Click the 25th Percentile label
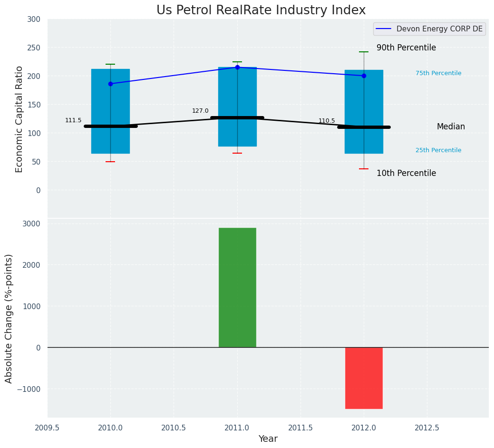Image resolution: width=494 pixels, height=448 pixels. point(438,150)
